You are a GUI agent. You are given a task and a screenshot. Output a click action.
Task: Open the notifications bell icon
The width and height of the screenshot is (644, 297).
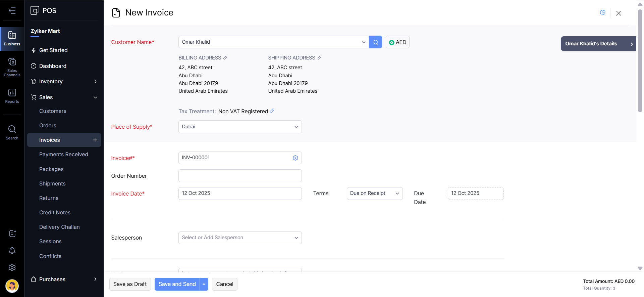(12, 251)
